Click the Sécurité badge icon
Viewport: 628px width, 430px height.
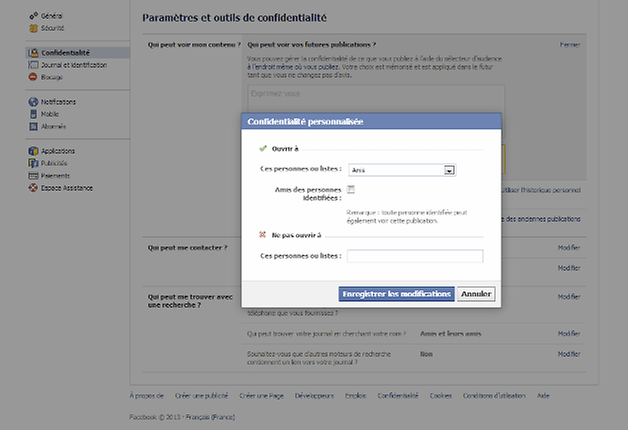(33, 28)
